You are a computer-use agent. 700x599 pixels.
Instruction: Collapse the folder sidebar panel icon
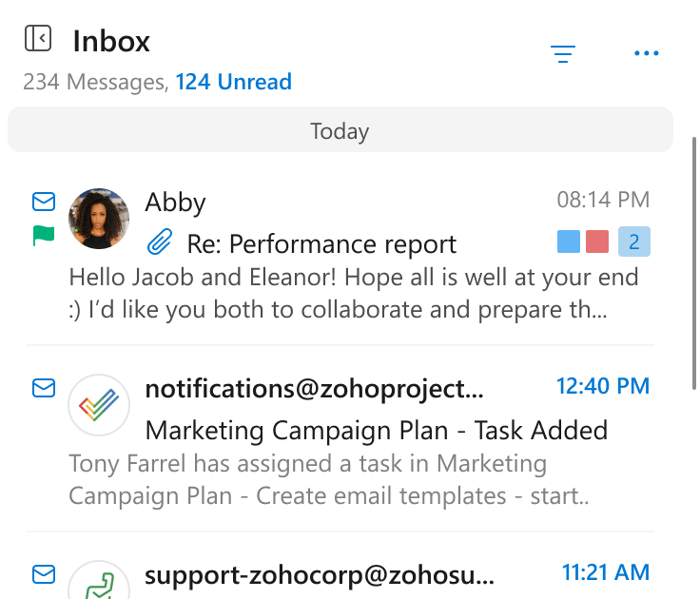38,38
